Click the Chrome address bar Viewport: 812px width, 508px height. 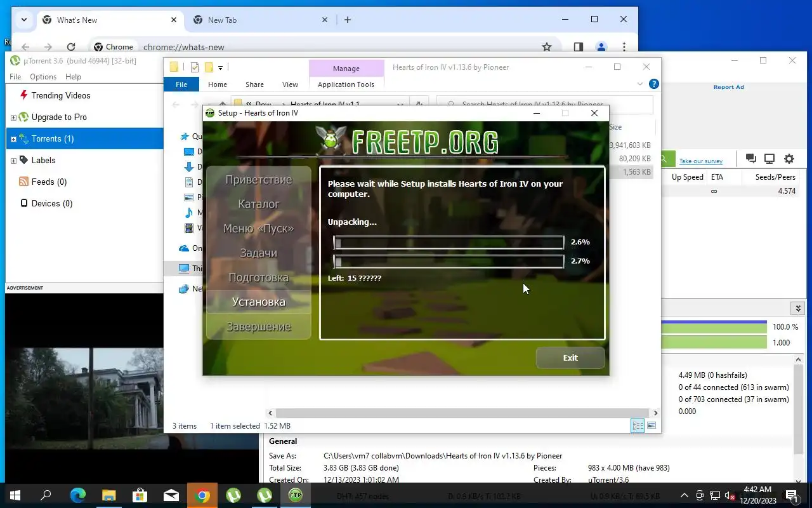pyautogui.click(x=324, y=46)
